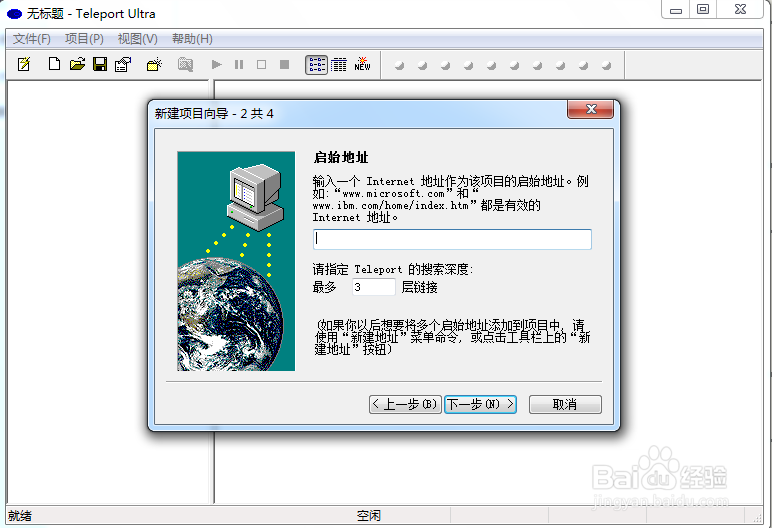Open Project Properties toolbar icon
772x528 pixels.
click(123, 65)
